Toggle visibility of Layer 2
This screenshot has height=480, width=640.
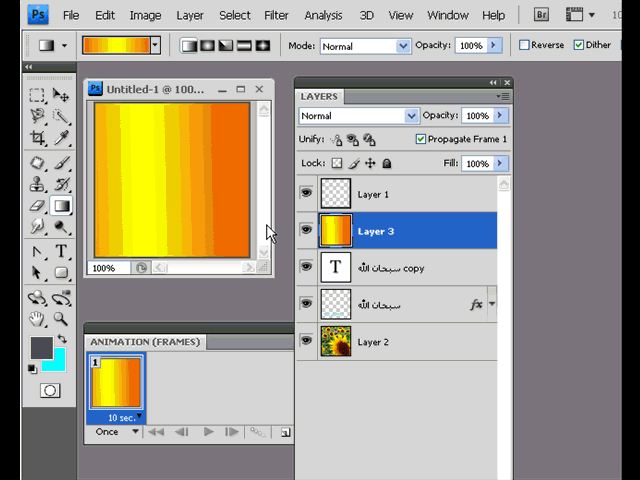[x=306, y=341]
